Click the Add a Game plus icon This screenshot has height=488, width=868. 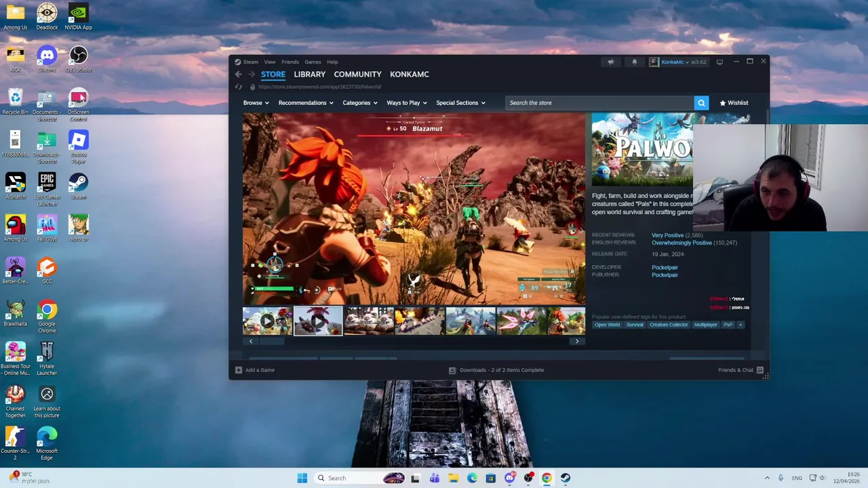click(238, 370)
